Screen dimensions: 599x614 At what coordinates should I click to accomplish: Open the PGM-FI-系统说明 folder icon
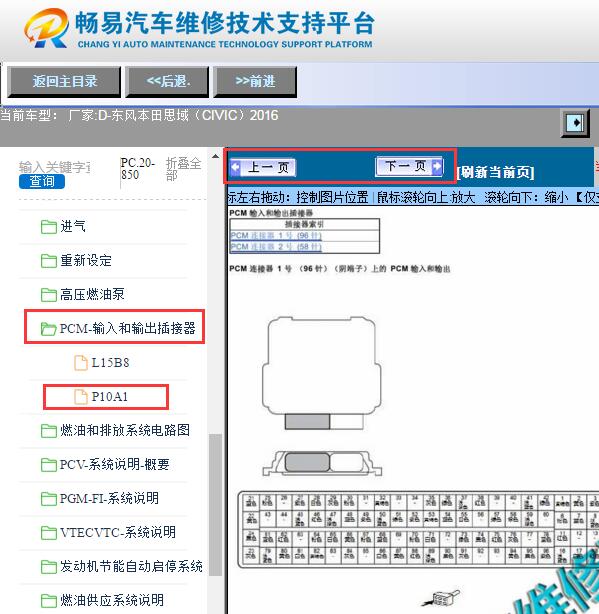[x=49, y=499]
